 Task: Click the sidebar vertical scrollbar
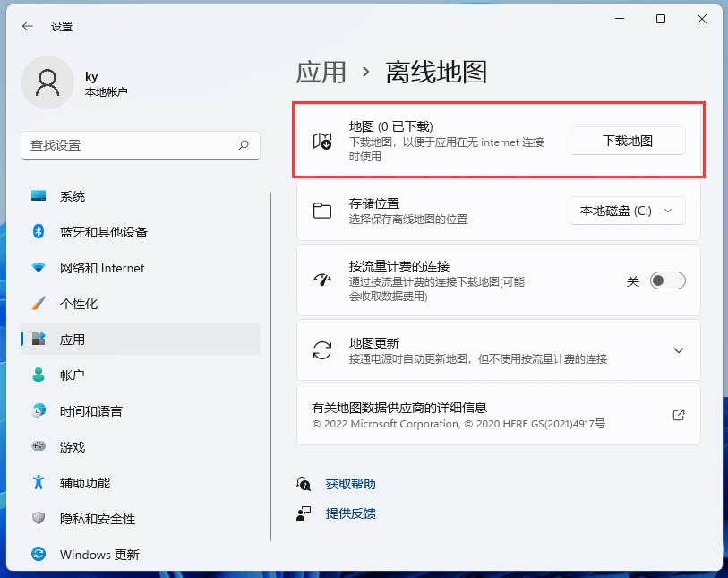tap(270, 358)
